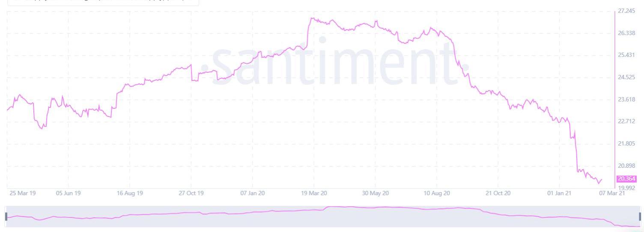Click the left handle of the range brush
Viewport: 644px width, 232px height.
coord(6,217)
